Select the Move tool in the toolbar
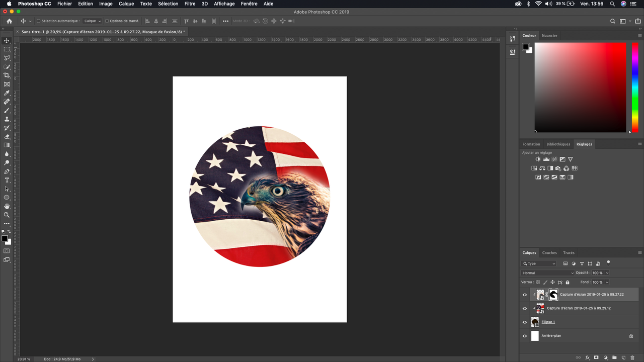This screenshot has width=644, height=362. (7, 41)
